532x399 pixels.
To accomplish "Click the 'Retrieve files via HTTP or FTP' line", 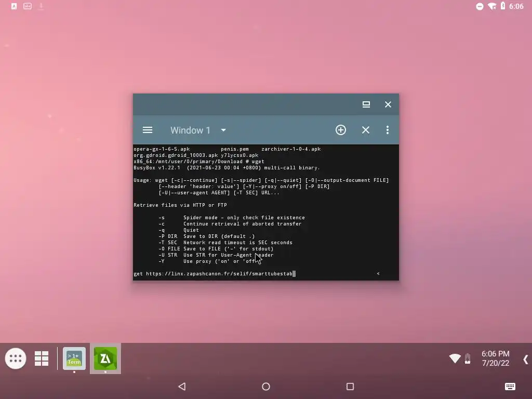I will [180, 205].
